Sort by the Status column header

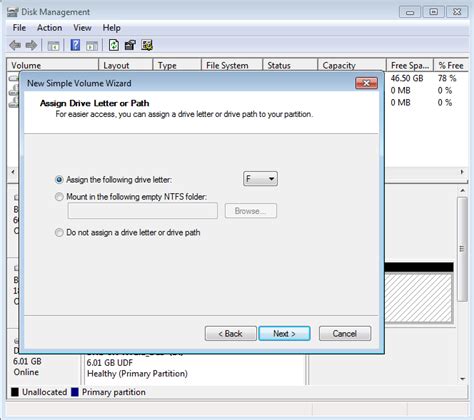pyautogui.click(x=290, y=65)
